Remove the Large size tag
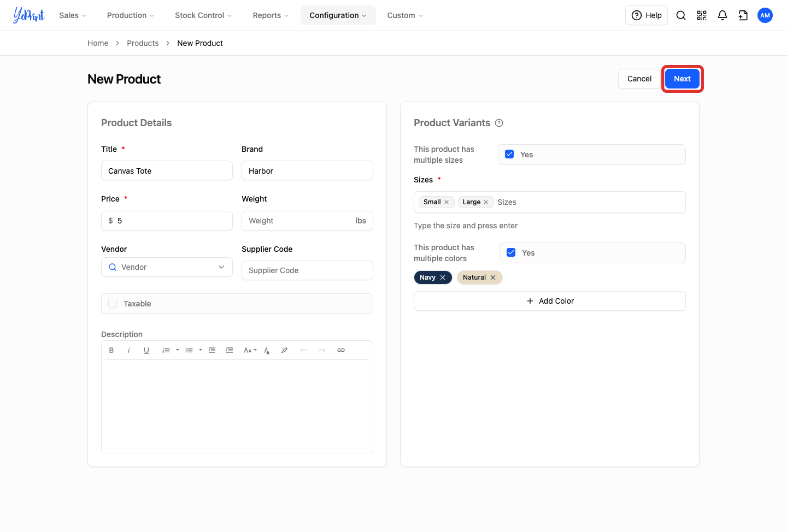Image resolution: width=787 pixels, height=532 pixels. pyautogui.click(x=486, y=202)
